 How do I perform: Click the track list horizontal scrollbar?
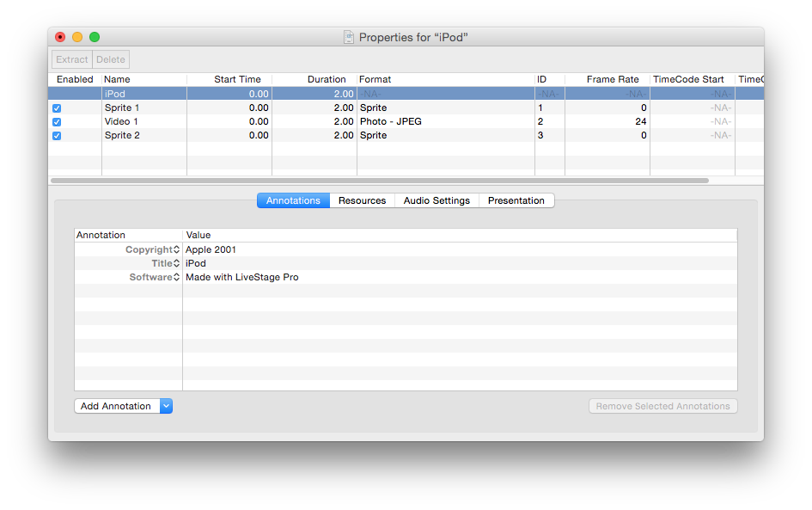(380, 181)
